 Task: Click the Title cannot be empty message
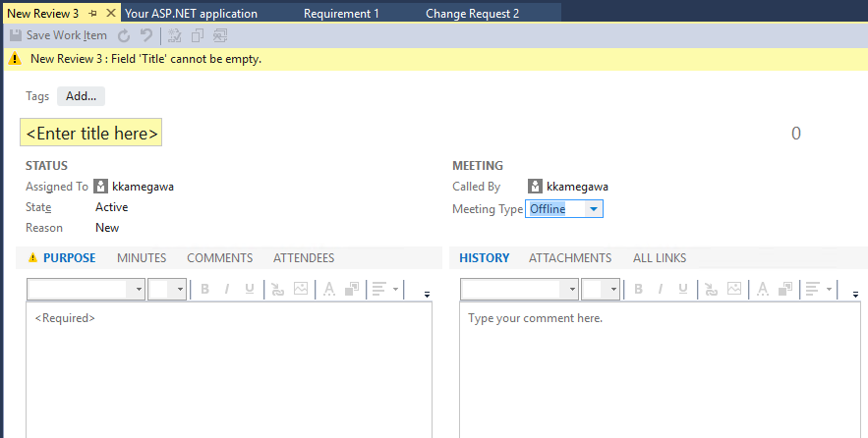(146, 59)
